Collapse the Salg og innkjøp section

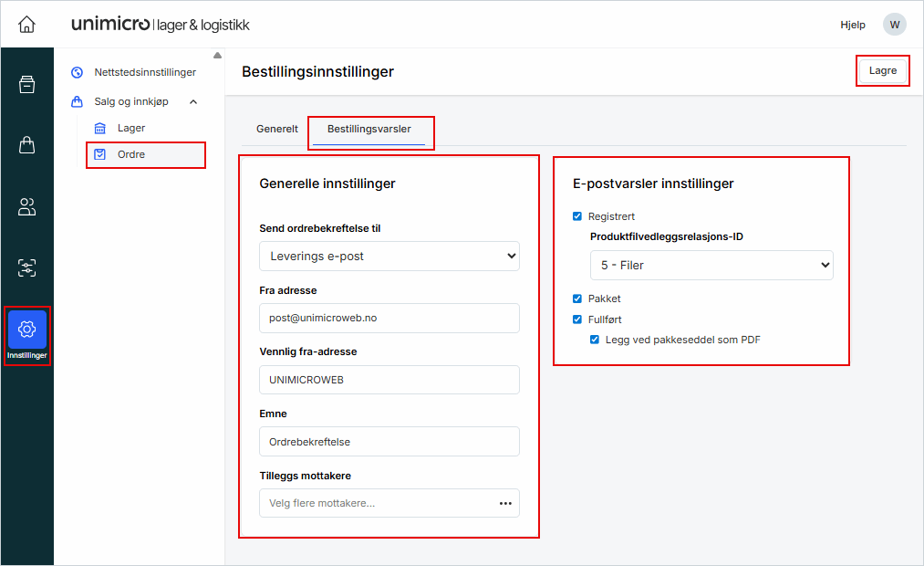click(192, 102)
